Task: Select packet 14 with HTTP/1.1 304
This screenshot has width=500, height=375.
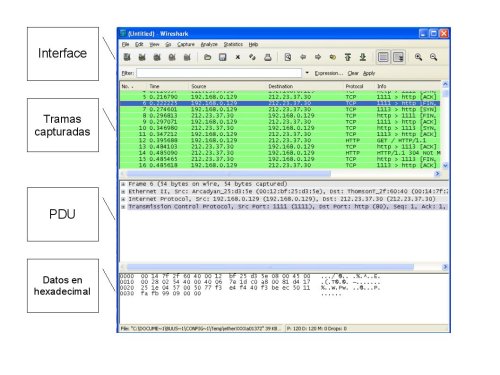Action: click(x=280, y=153)
